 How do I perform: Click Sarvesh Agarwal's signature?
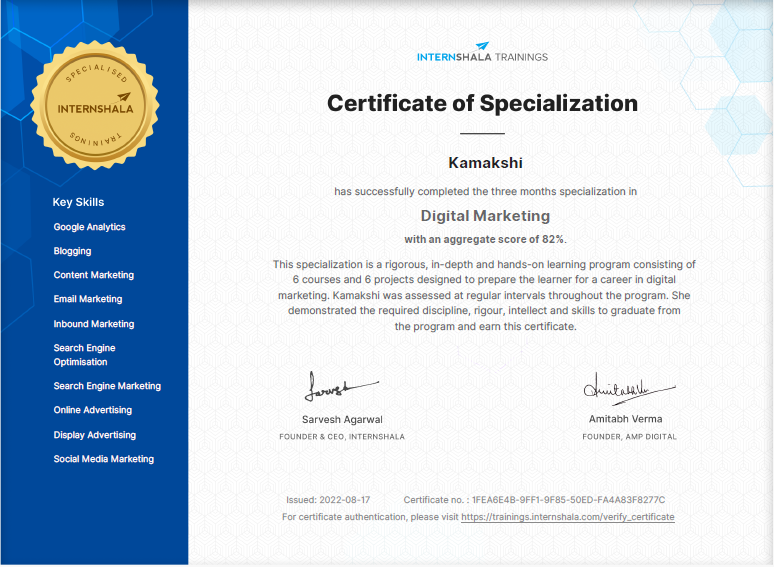tap(342, 386)
